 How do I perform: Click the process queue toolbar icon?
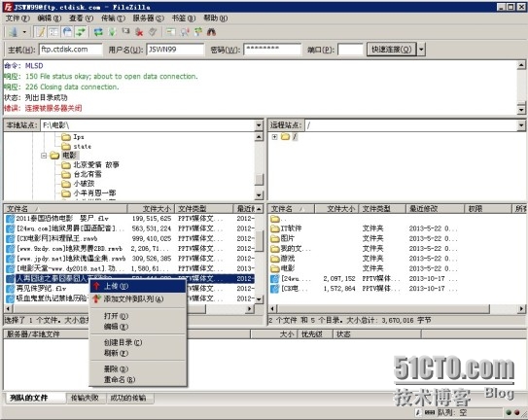pos(112,32)
